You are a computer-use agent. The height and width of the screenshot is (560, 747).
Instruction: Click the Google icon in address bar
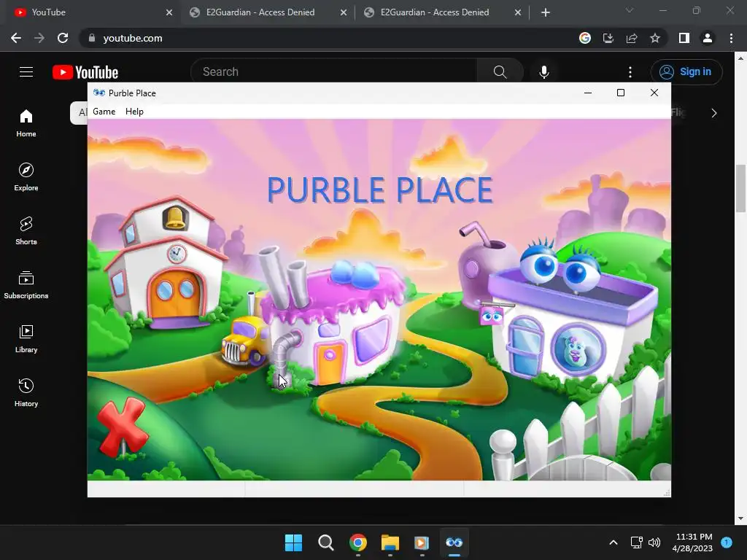[585, 38]
